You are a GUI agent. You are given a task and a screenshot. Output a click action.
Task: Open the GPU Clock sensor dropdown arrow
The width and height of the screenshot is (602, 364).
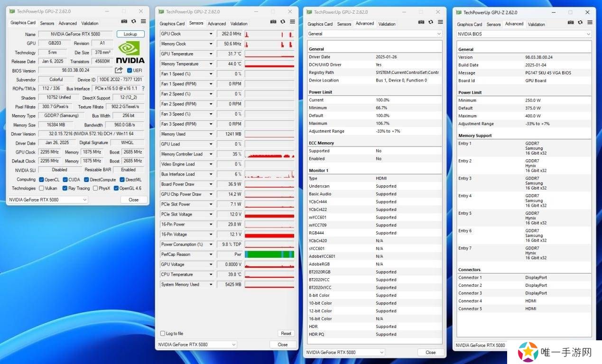211,34
